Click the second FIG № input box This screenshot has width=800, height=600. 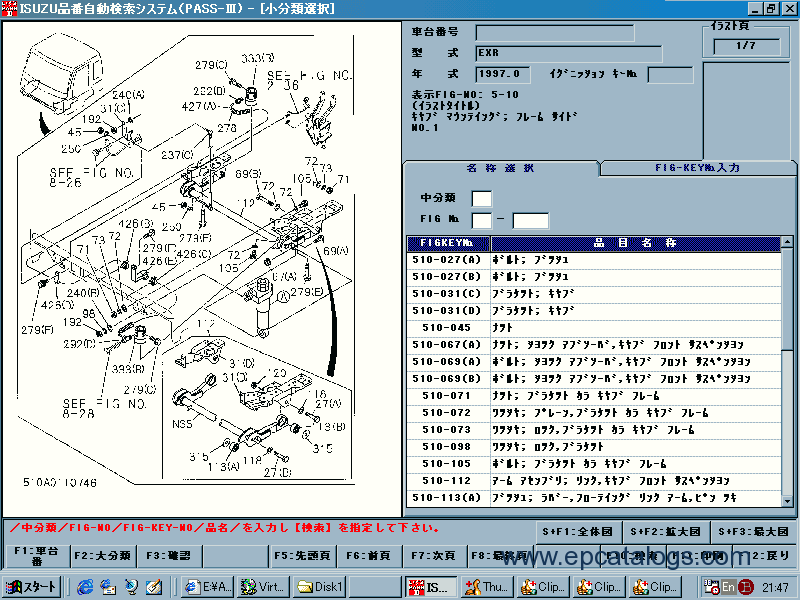click(x=531, y=220)
